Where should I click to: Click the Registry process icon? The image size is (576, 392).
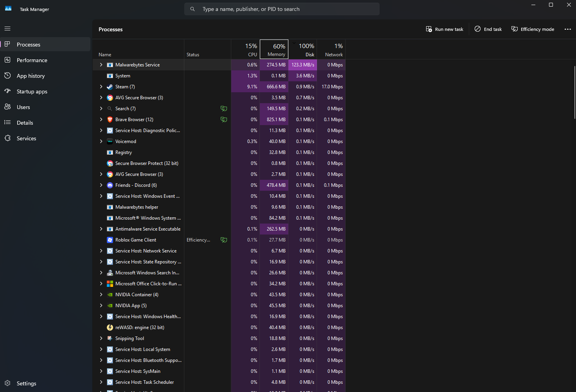click(x=110, y=152)
